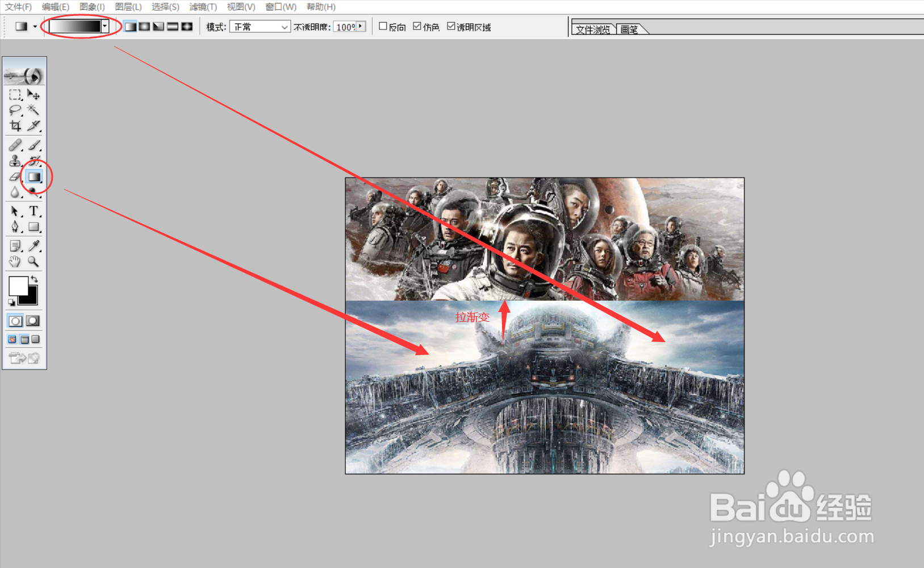This screenshot has height=568, width=924.
Task: Reset default foreground and background colors
Action: point(11,302)
